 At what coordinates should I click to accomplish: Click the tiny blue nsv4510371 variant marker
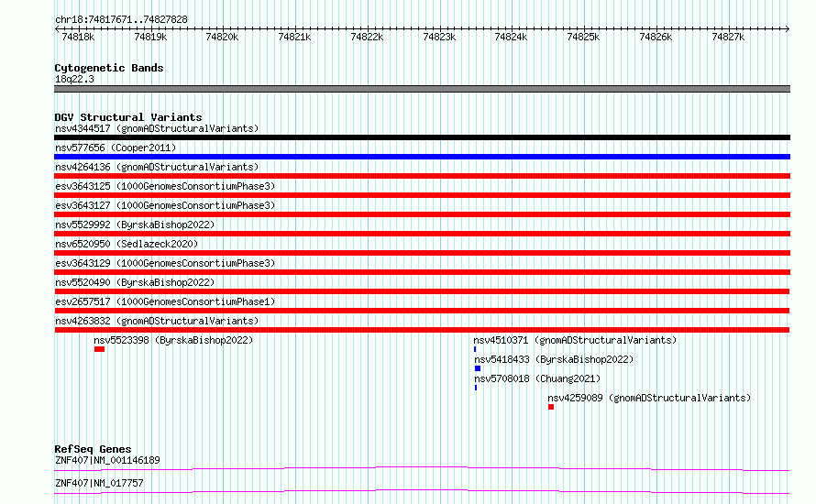(x=475, y=349)
